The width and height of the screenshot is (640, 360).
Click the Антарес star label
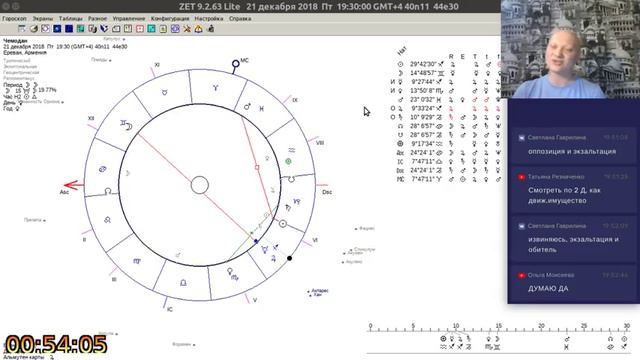(x=319, y=291)
